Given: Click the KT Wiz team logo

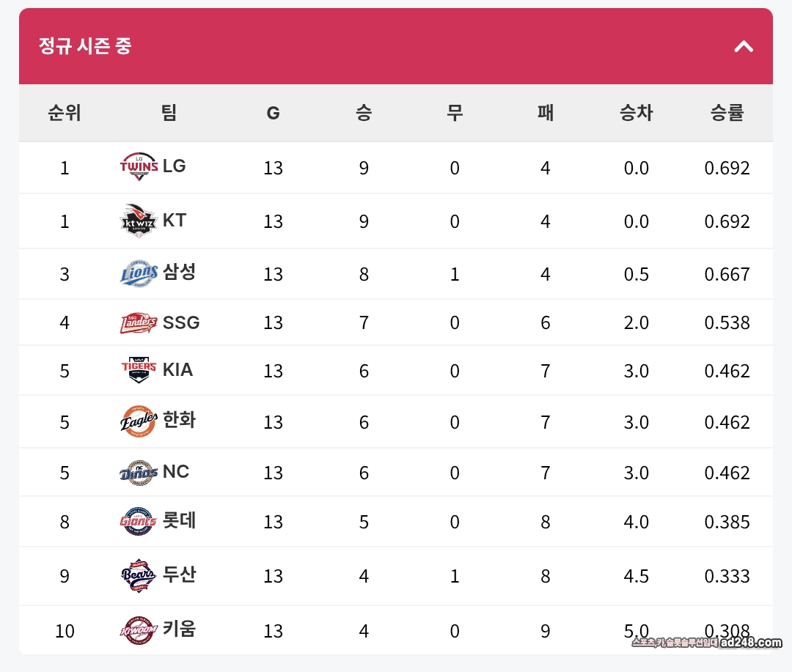Looking at the screenshot, I should (x=139, y=221).
